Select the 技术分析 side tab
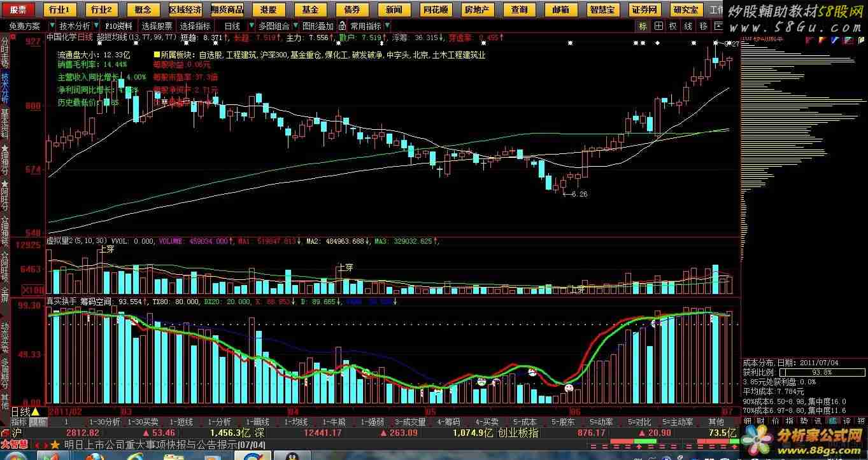Viewport: 868px width, 460px height. [5, 88]
